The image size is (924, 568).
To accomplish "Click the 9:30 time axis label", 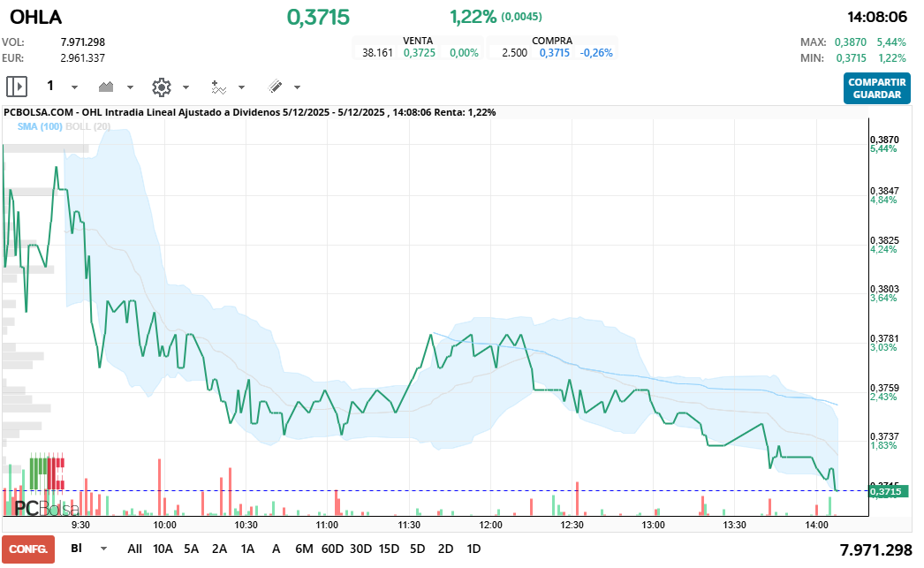I will 80,525.
